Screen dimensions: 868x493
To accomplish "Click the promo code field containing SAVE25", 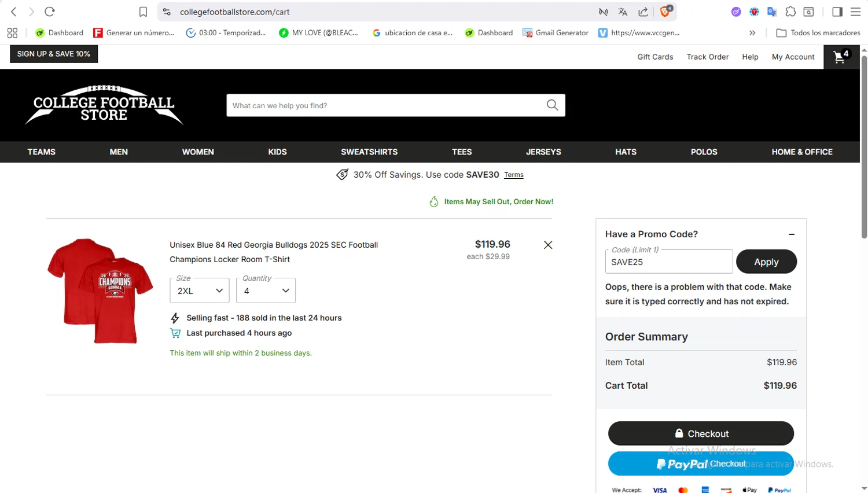I will pyautogui.click(x=668, y=262).
